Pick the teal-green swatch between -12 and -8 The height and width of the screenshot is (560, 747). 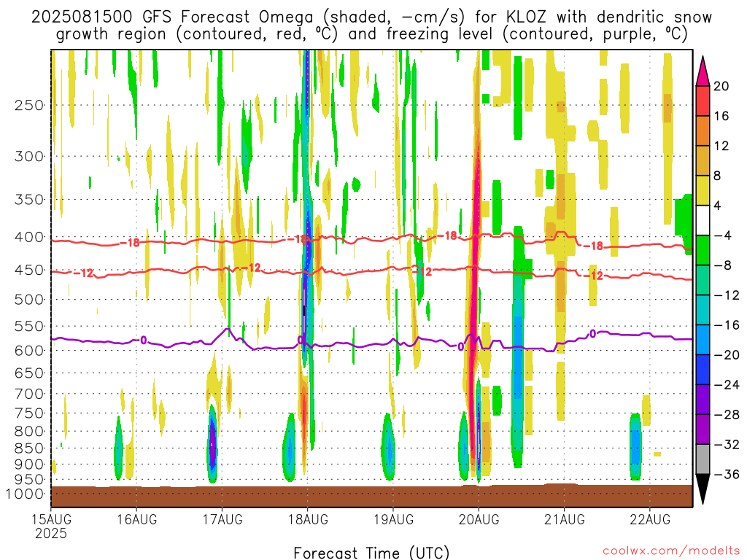(x=703, y=280)
